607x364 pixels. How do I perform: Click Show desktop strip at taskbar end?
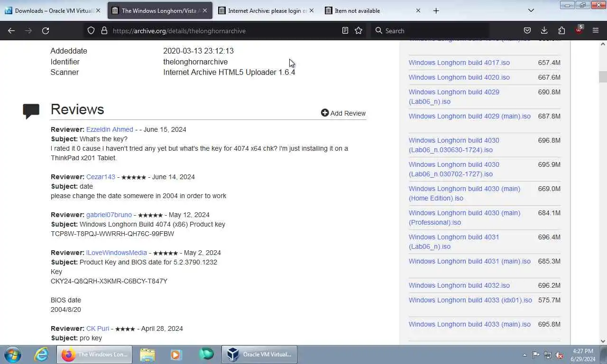[604, 355]
